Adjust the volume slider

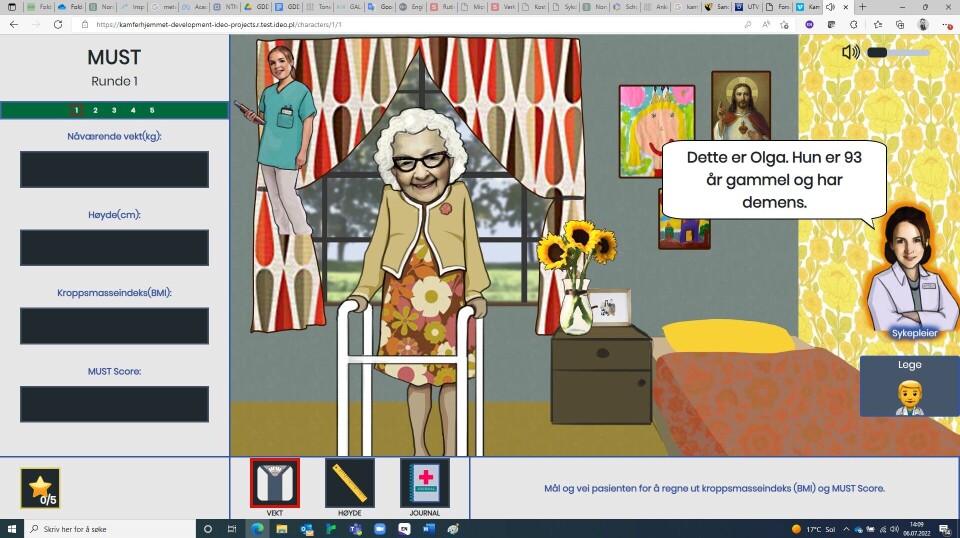click(898, 52)
